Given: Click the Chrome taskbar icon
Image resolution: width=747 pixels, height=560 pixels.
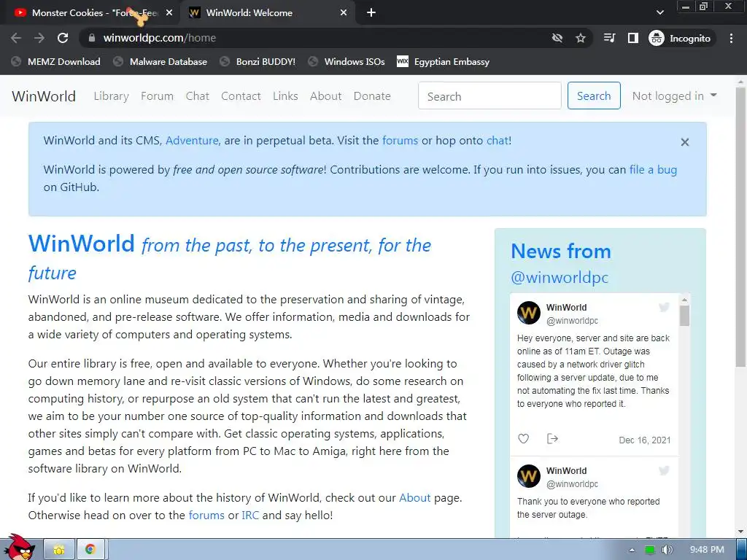Looking at the screenshot, I should pos(90,550).
